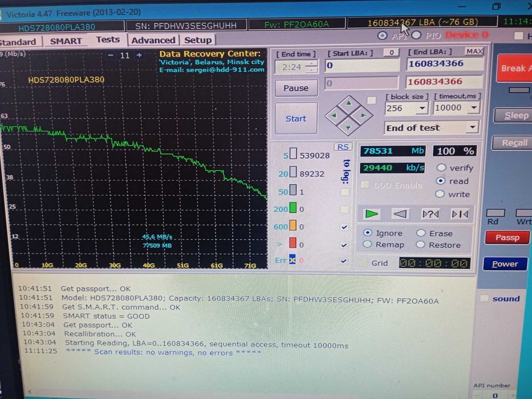Click the red slow block swatch
This screenshot has width=532, height=399.
(293, 243)
